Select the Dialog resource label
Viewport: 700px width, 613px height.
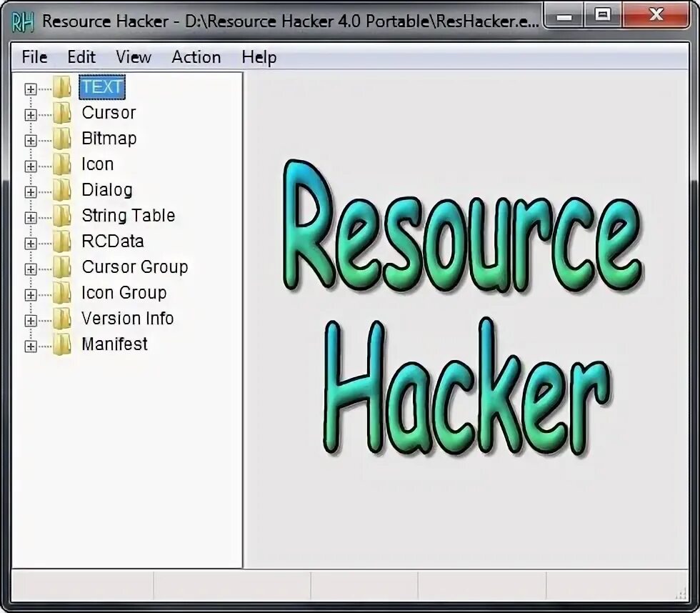[x=107, y=190]
